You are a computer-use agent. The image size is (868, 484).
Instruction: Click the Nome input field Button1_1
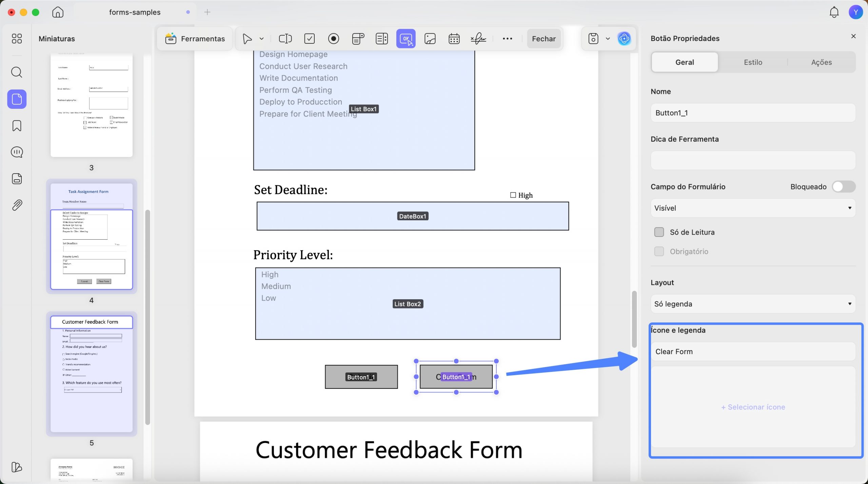click(x=753, y=113)
